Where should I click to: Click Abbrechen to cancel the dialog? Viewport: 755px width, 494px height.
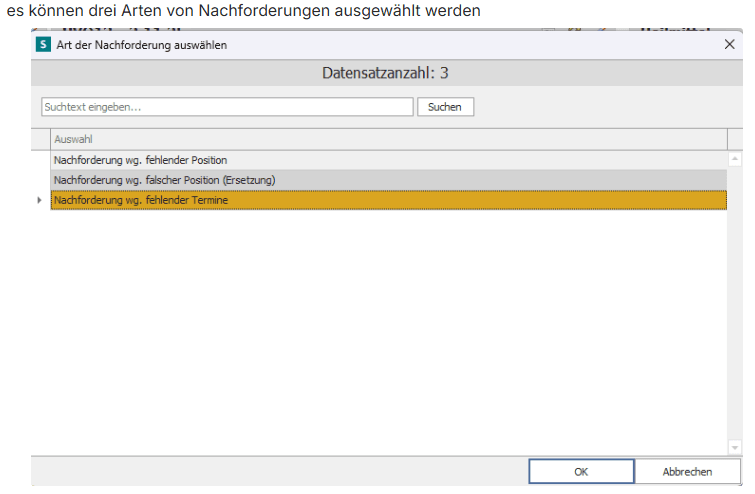pos(687,471)
